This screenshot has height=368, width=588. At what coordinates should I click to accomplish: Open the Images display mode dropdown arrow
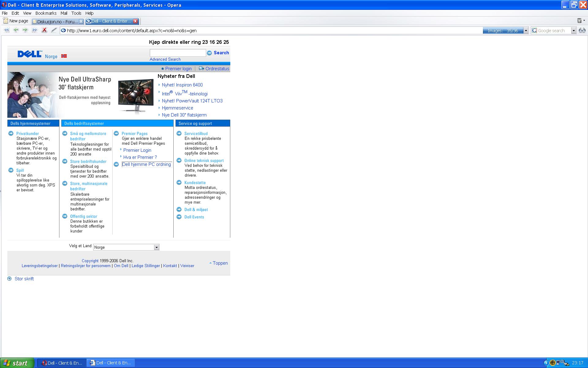point(526,31)
